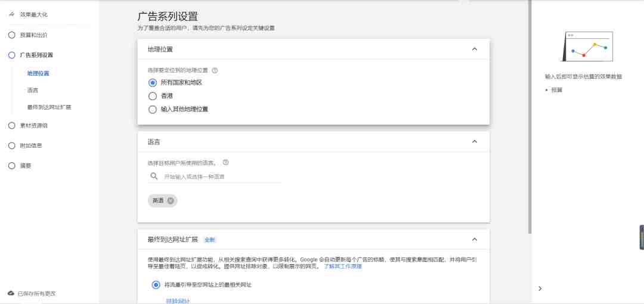Open the 广告系列设置 step

(36, 55)
